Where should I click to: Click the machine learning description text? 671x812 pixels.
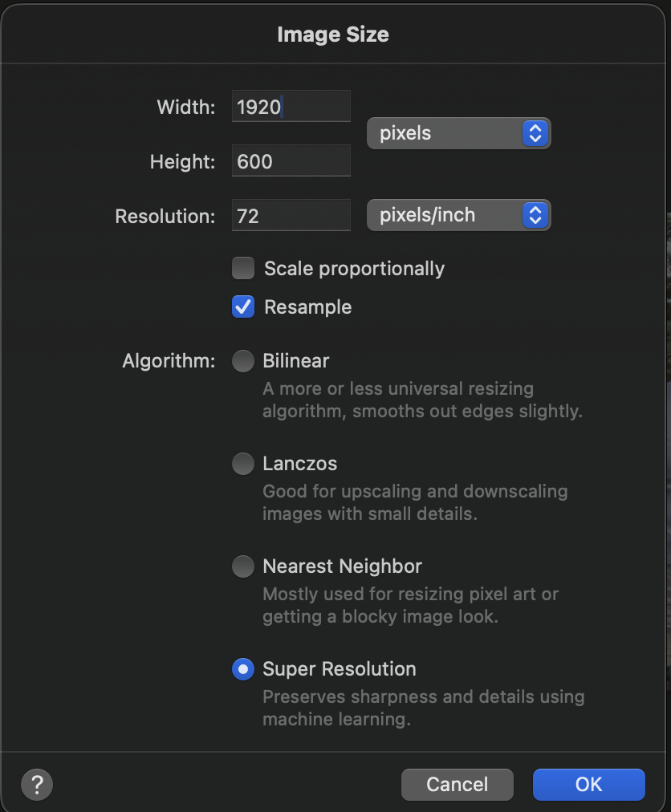tap(423, 708)
